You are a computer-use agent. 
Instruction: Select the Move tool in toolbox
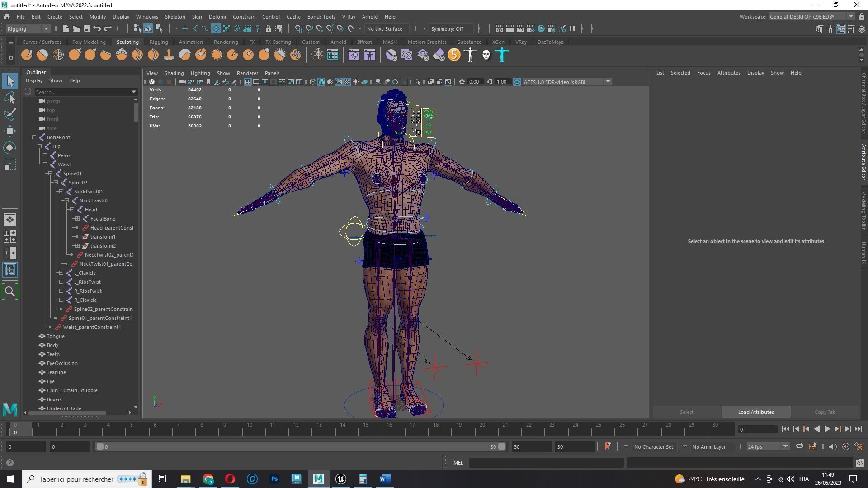coord(10,131)
